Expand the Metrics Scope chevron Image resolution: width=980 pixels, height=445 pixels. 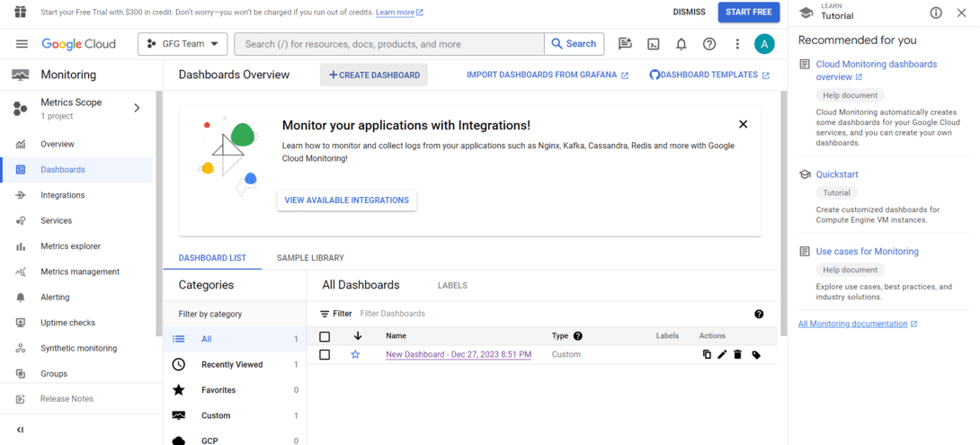point(137,108)
